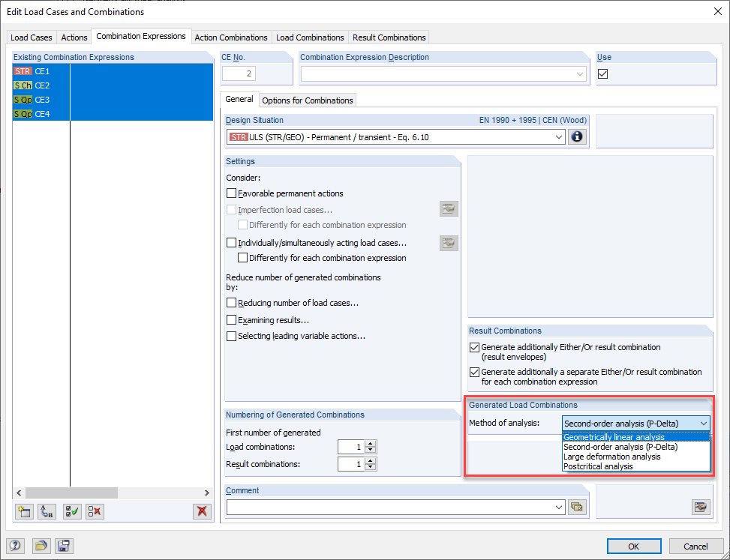The width and height of the screenshot is (730, 560).
Task: Uncheck separate Either/Or result combination for each expression
Action: pos(474,372)
